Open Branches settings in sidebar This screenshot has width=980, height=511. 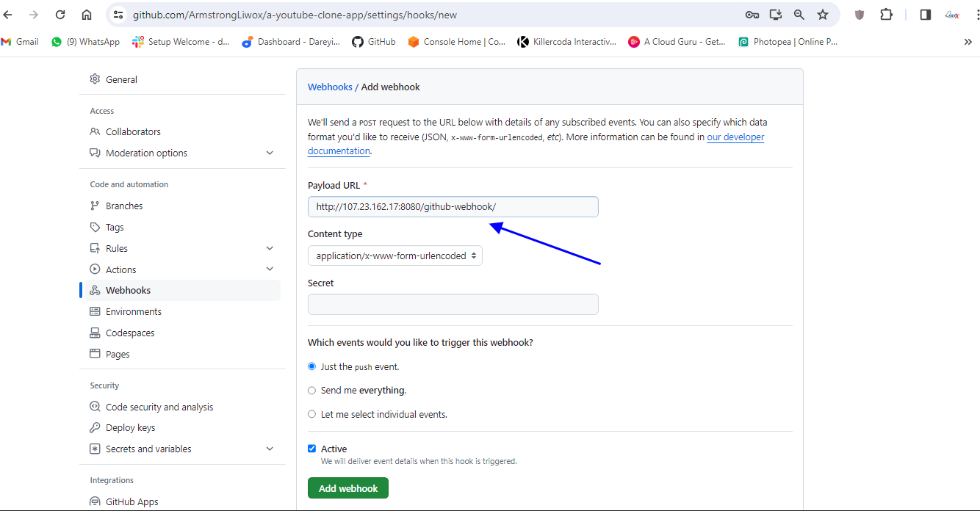tap(124, 206)
